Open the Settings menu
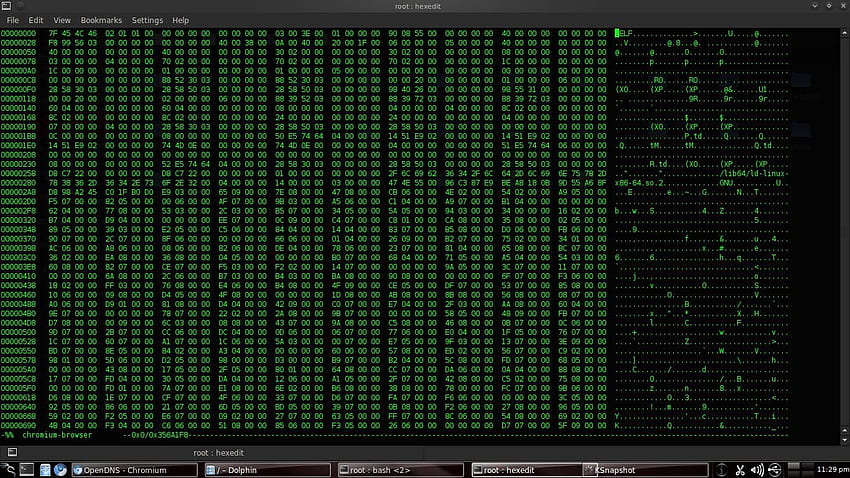Viewport: 850px width, 478px height. click(147, 20)
